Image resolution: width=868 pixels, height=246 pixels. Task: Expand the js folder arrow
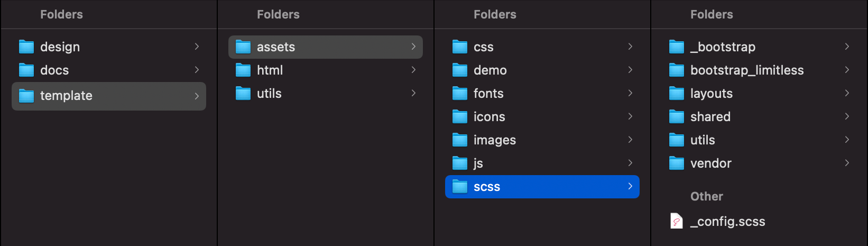click(x=630, y=163)
